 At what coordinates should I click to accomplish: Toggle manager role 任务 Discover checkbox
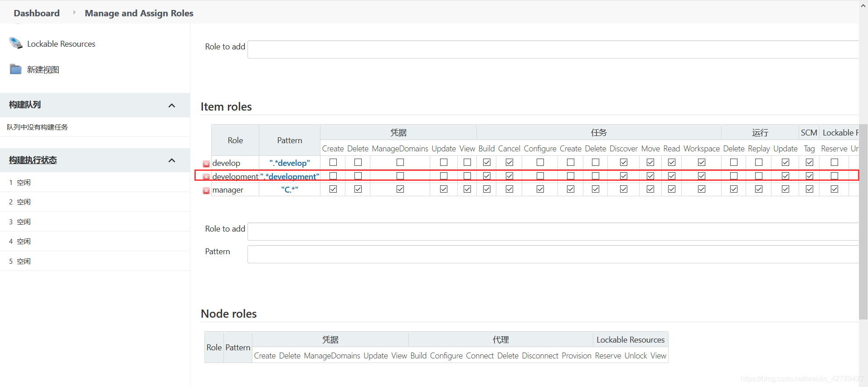coord(624,189)
